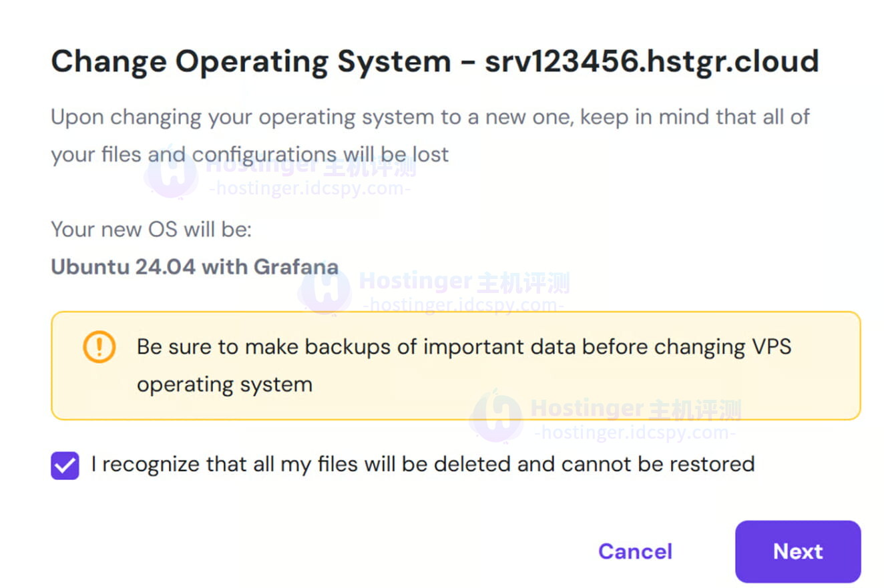
Task: Tick the file deletion acknowledgment checkbox
Action: tap(65, 465)
